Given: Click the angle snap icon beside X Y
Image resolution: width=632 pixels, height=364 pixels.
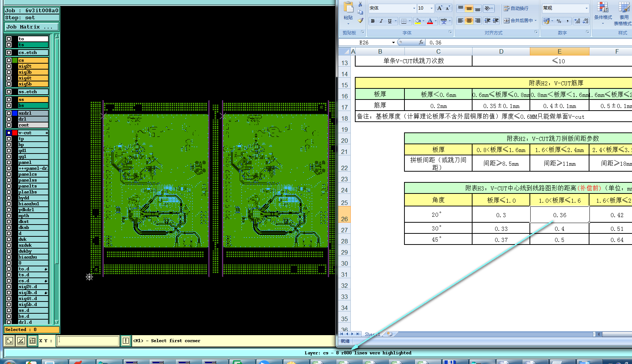Looking at the screenshot, I should point(21,341).
